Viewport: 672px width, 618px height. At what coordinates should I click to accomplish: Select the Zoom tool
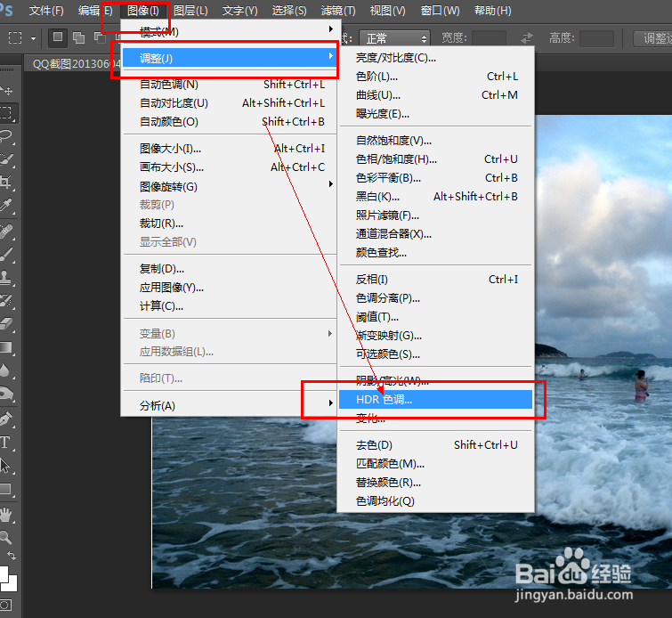[x=6, y=537]
